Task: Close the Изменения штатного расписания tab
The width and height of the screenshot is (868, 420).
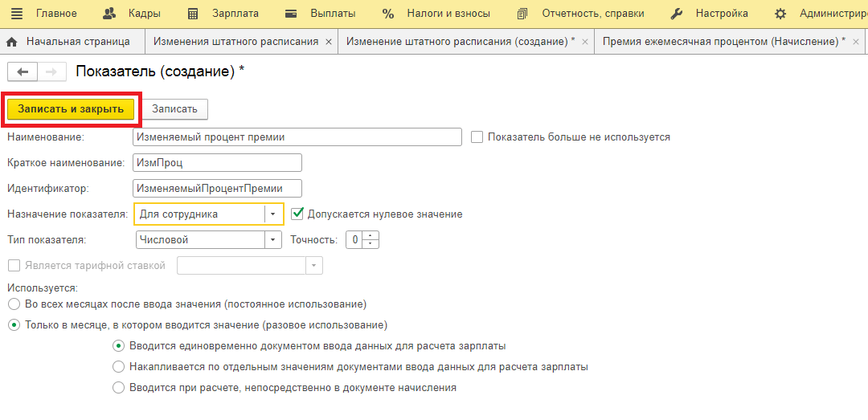Action: tap(329, 42)
